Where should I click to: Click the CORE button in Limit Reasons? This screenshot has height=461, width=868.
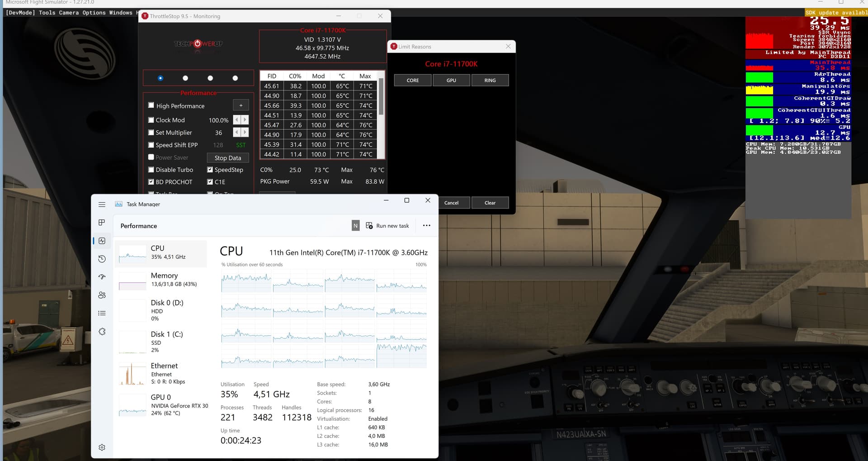[413, 81]
